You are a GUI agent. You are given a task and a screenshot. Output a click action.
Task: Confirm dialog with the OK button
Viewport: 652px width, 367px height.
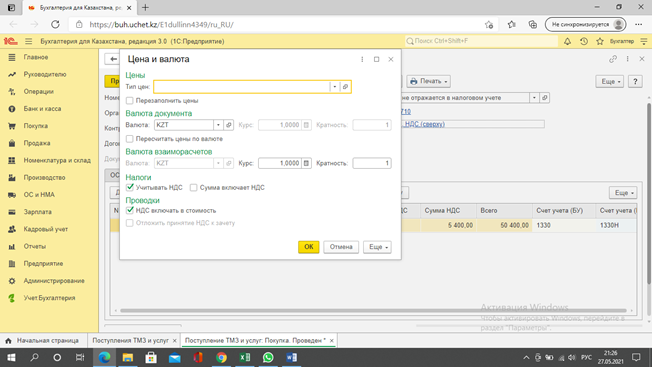pyautogui.click(x=309, y=247)
